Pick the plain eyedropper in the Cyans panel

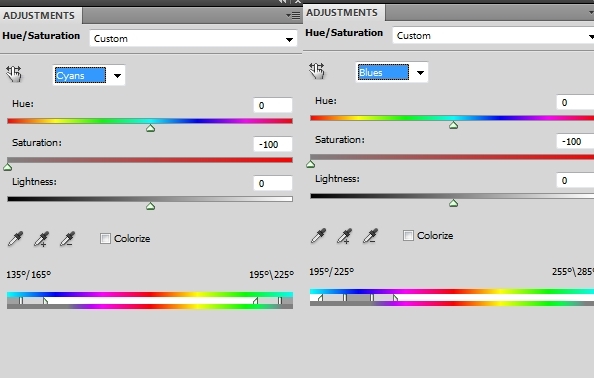pos(15,239)
